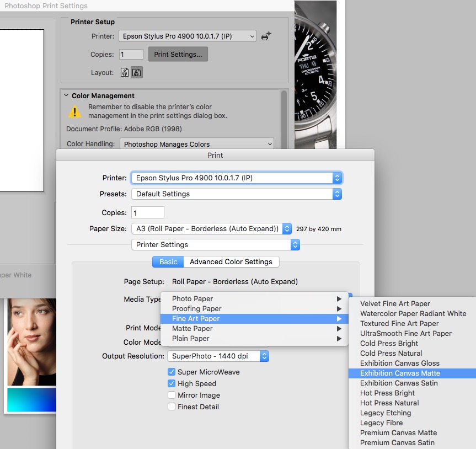The width and height of the screenshot is (476, 449).
Task: Open the Output Resolution popup
Action: click(218, 356)
